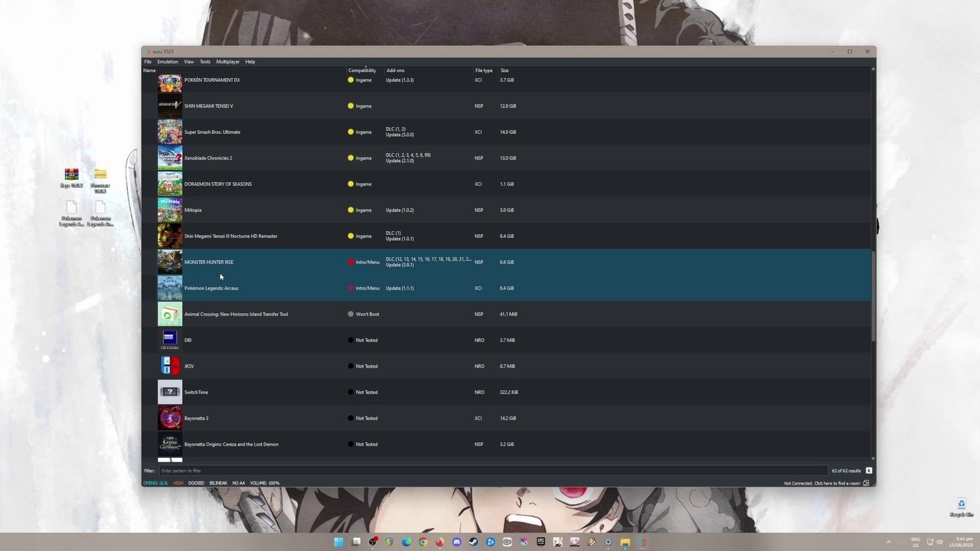The image size is (980, 551).
Task: Open the Help menu
Action: (250, 62)
